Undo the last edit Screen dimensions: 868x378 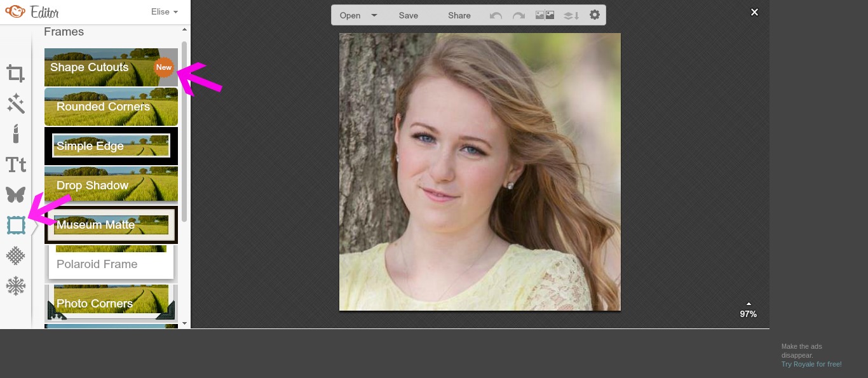coord(495,15)
